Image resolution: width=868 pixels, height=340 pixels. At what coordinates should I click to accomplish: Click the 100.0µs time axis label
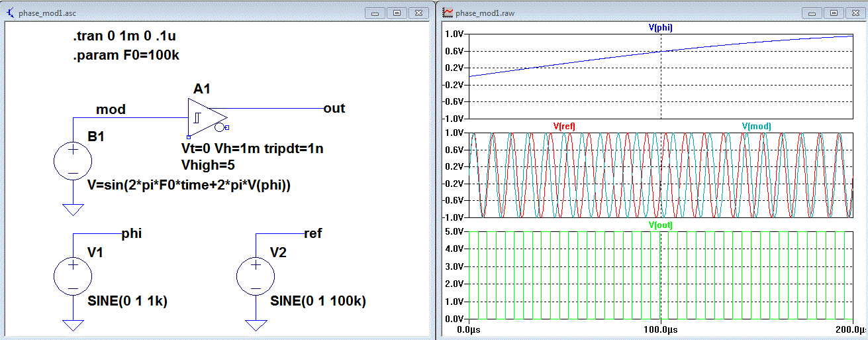coord(661,329)
